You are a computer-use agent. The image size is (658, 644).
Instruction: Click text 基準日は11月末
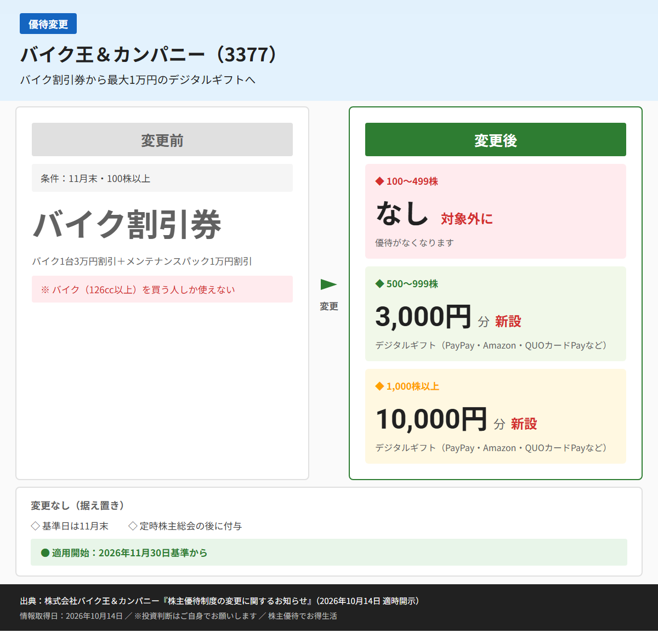(x=75, y=526)
